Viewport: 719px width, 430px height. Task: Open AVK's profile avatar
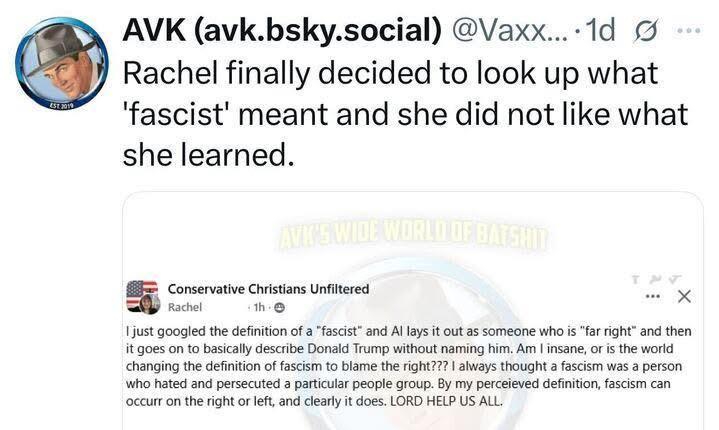click(61, 62)
